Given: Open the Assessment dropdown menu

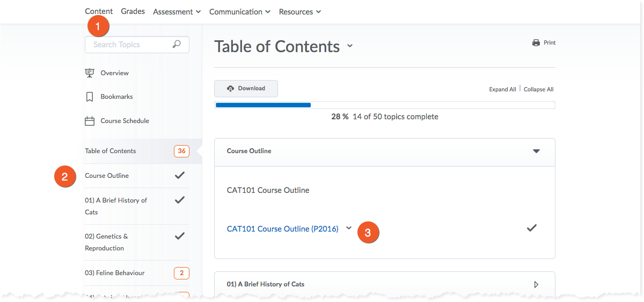Looking at the screenshot, I should 177,12.
